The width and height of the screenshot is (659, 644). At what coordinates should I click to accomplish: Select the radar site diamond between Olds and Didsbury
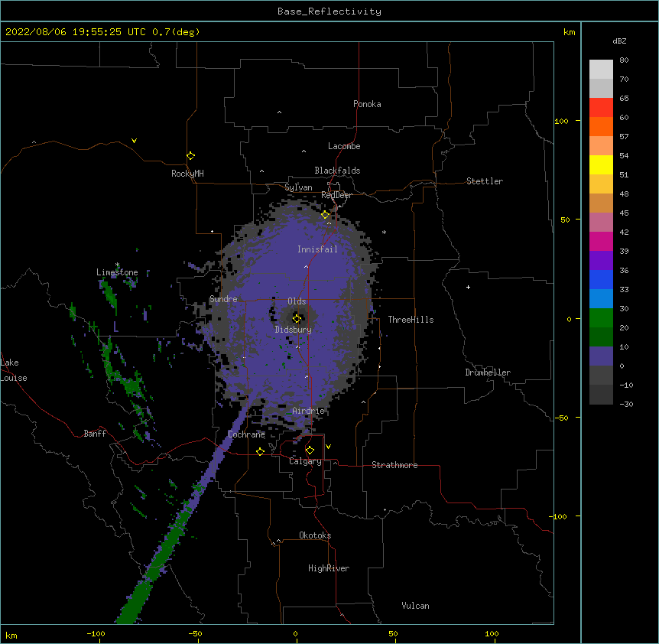tap(297, 319)
